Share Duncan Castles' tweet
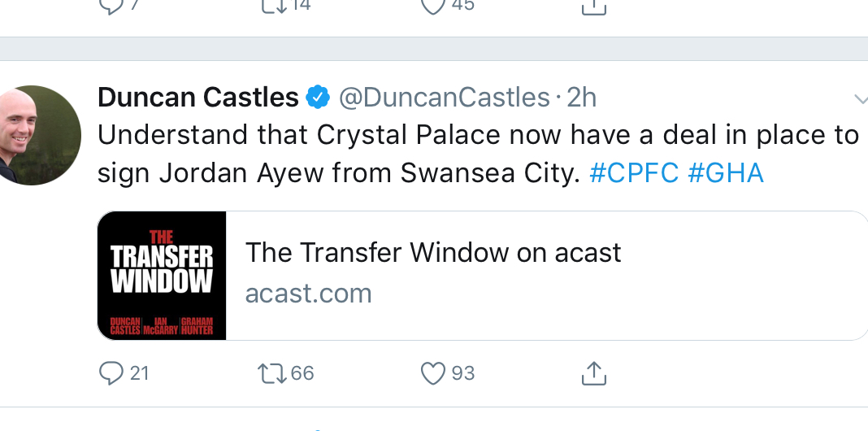This screenshot has width=868, height=431. tap(594, 373)
